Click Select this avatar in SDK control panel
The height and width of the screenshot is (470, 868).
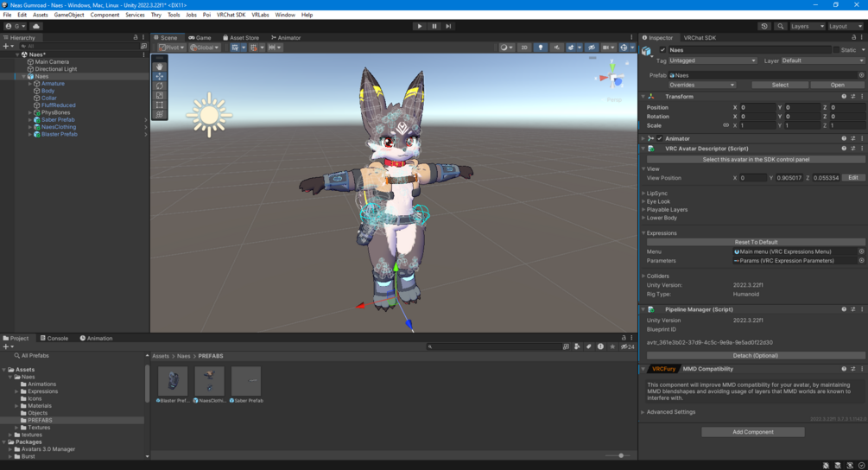pyautogui.click(x=756, y=160)
